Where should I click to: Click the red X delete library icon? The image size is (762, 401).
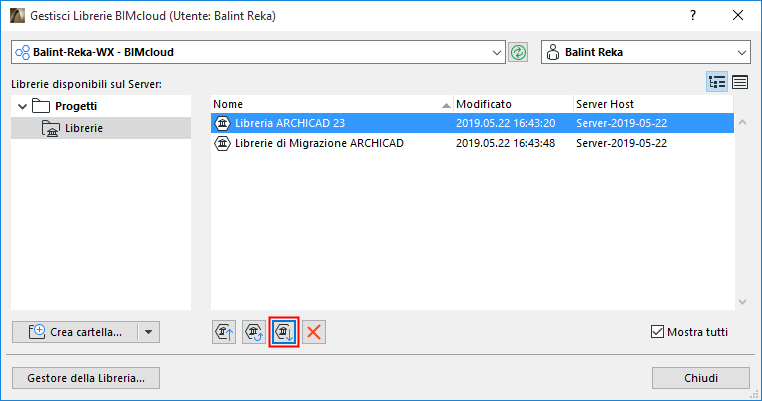point(314,332)
